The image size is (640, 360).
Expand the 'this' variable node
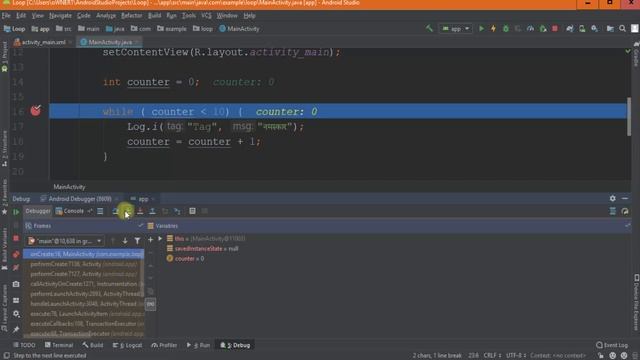coord(160,238)
